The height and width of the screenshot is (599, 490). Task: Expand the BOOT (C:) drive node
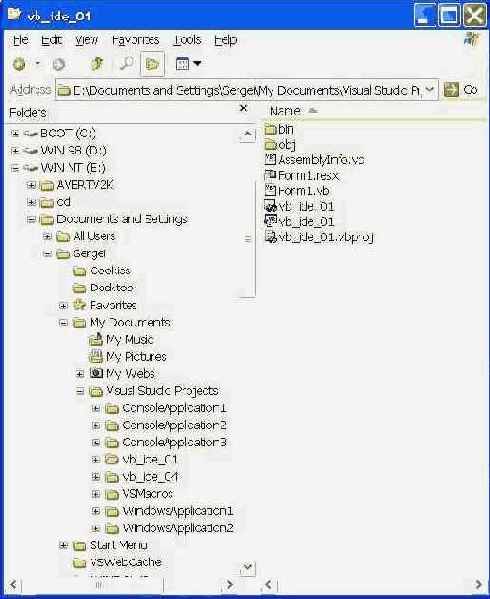click(x=15, y=133)
